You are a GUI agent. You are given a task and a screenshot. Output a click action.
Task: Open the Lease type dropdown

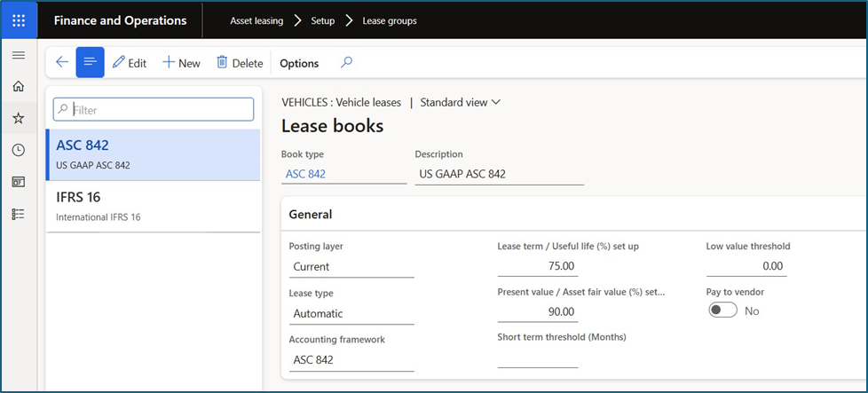pyautogui.click(x=351, y=313)
